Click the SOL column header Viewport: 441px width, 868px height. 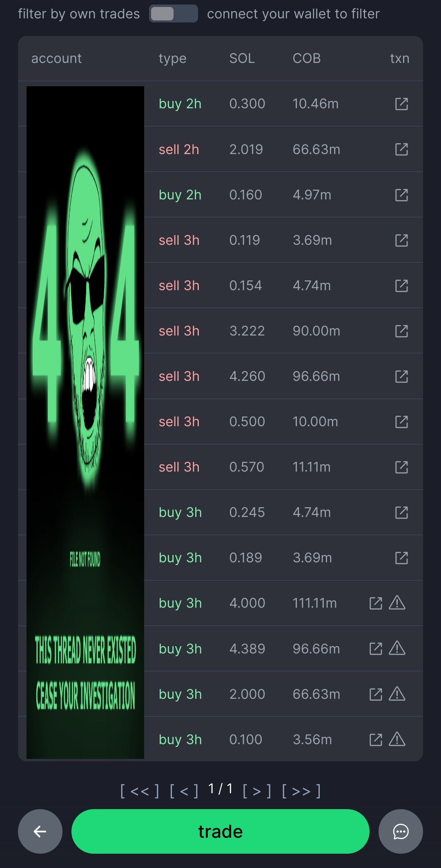242,58
